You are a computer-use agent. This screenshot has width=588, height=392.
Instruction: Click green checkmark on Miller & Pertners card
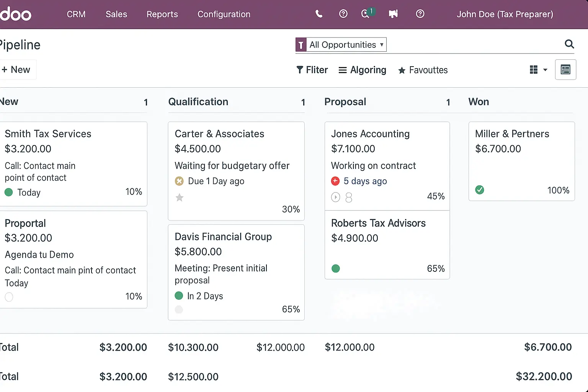point(479,190)
